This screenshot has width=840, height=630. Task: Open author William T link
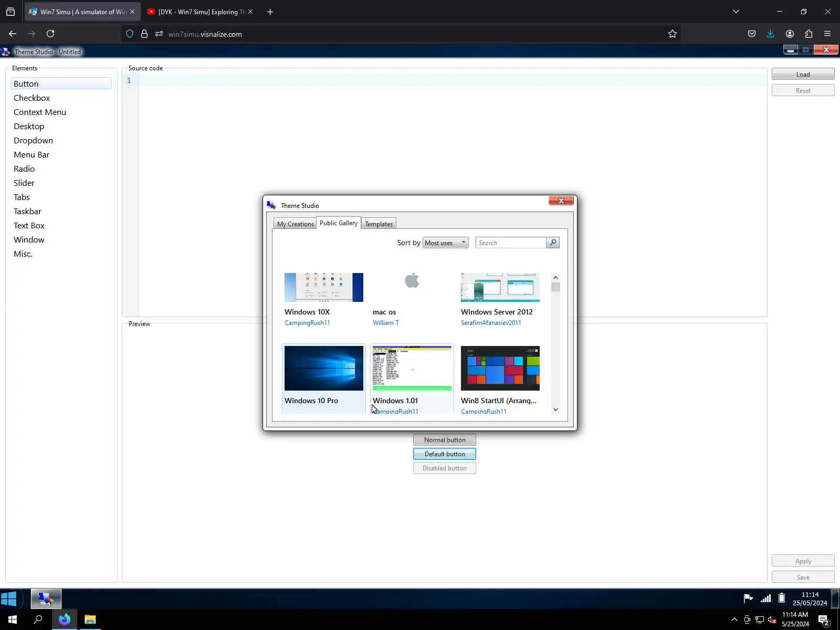(386, 323)
